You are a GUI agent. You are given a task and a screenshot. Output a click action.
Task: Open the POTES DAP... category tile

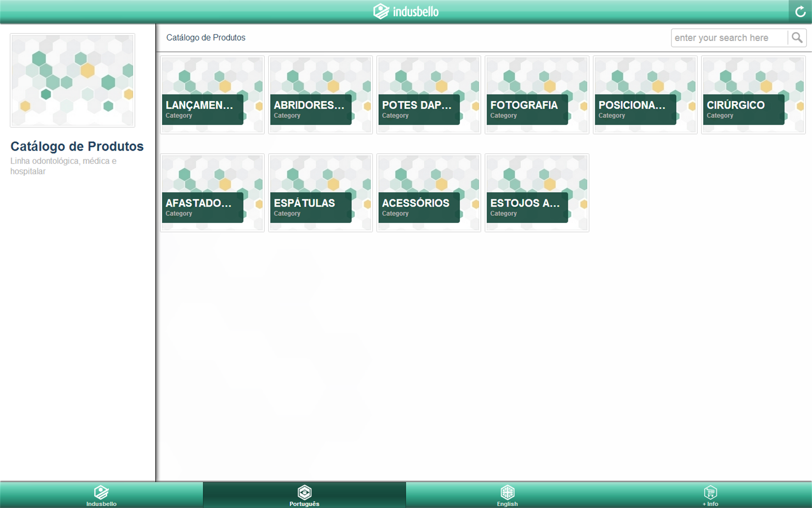click(429, 95)
